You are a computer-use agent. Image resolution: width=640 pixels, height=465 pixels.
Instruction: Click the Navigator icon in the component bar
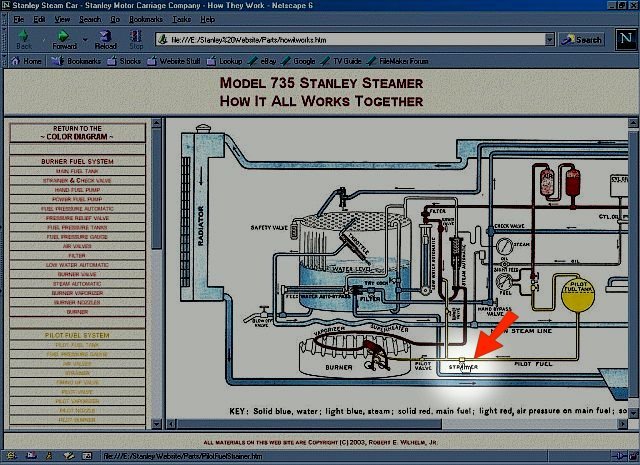(x=11, y=456)
